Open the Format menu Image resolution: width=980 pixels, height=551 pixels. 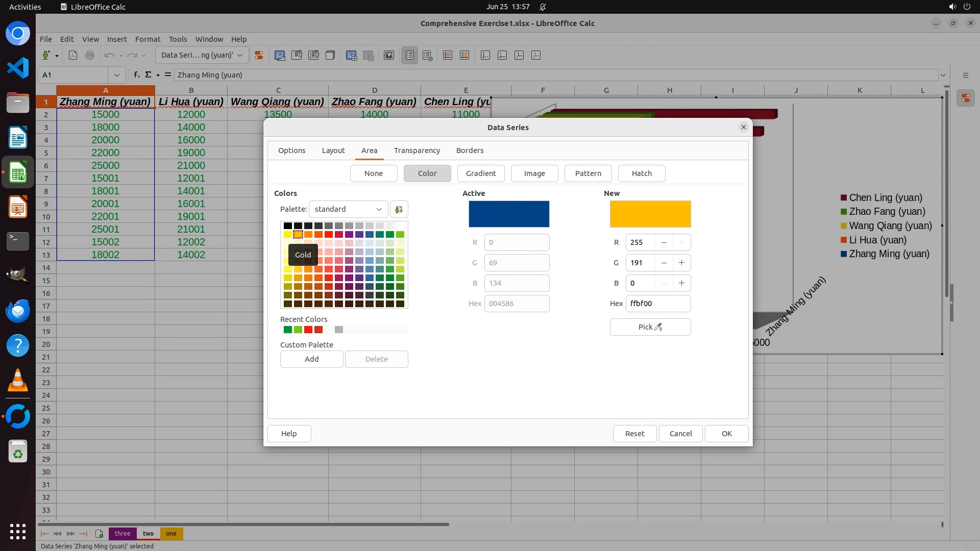click(x=148, y=39)
